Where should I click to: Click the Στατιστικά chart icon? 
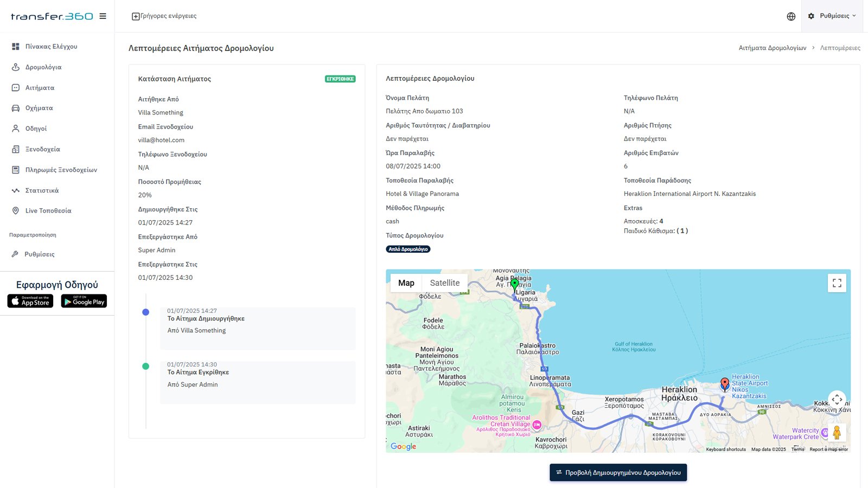pos(16,190)
